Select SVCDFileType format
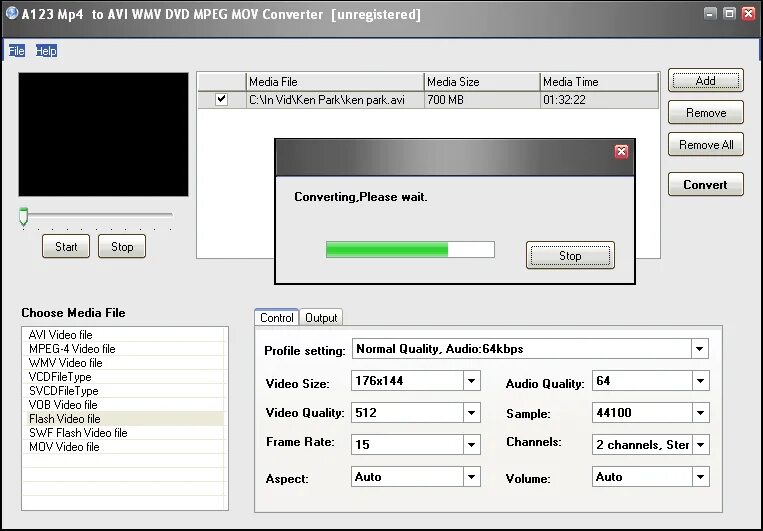The image size is (763, 531). [x=123, y=390]
